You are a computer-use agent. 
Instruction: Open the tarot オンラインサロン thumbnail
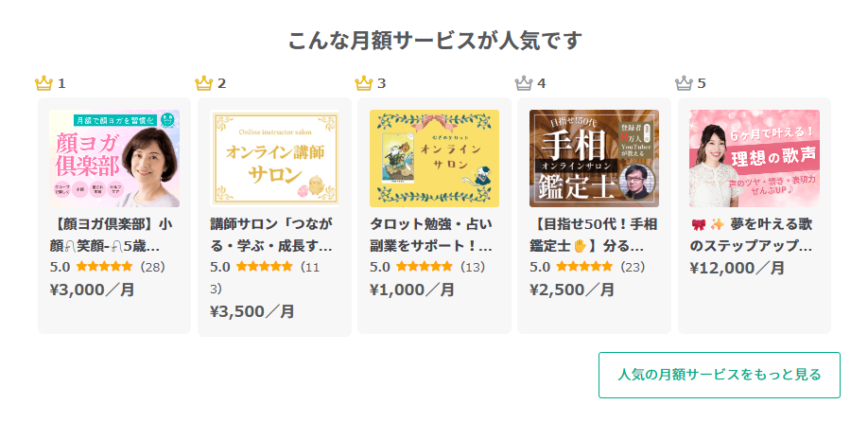pos(434,158)
